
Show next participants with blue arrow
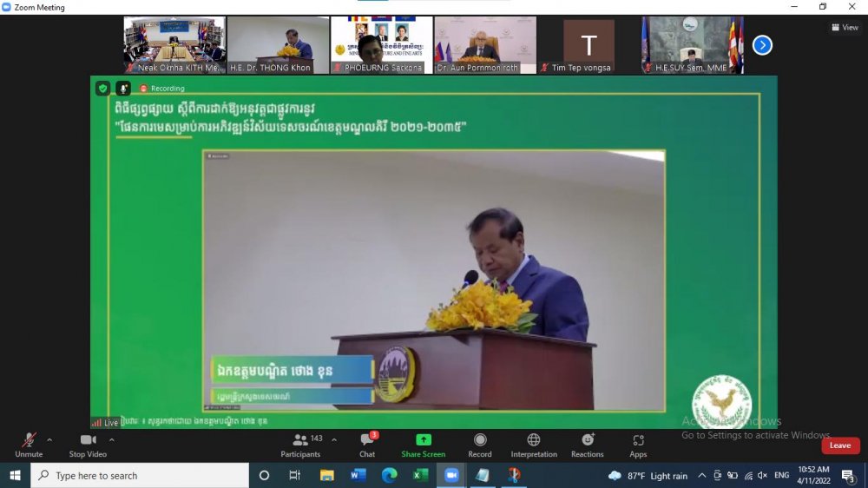coord(762,45)
